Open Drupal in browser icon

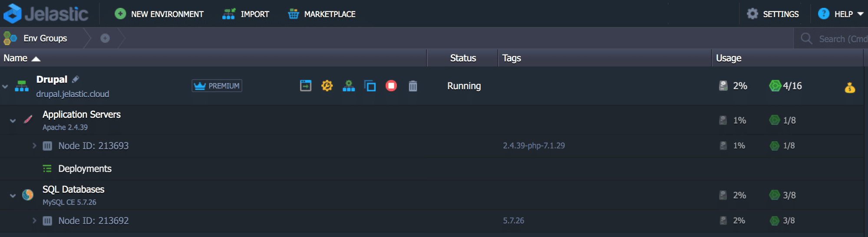pos(306,86)
